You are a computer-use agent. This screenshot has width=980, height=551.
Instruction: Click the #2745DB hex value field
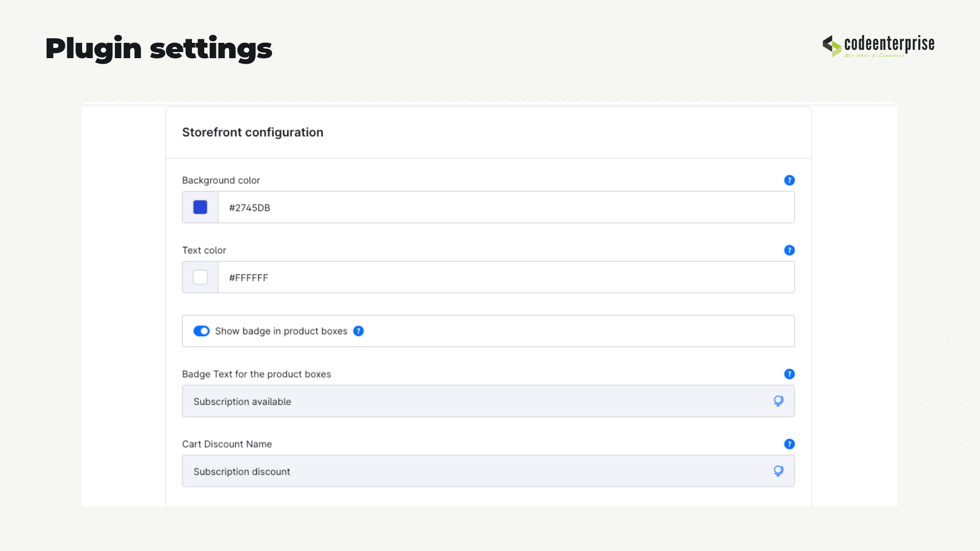point(506,207)
